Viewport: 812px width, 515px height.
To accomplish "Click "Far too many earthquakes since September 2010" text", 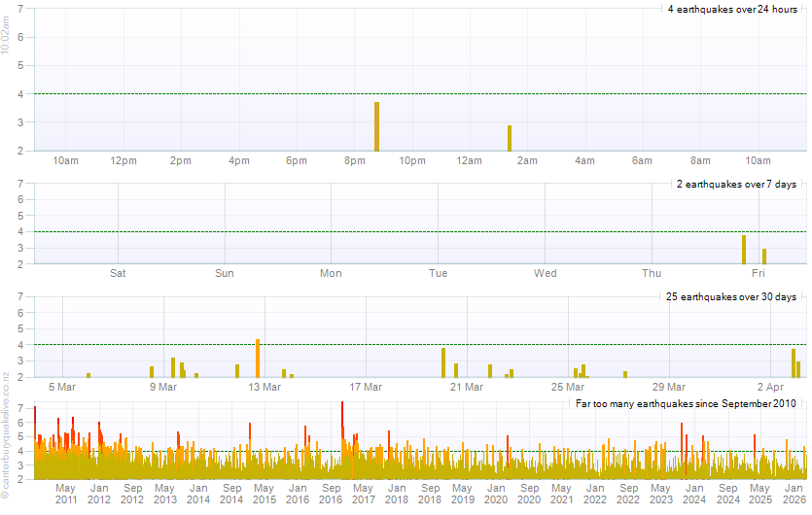I will point(687,402).
